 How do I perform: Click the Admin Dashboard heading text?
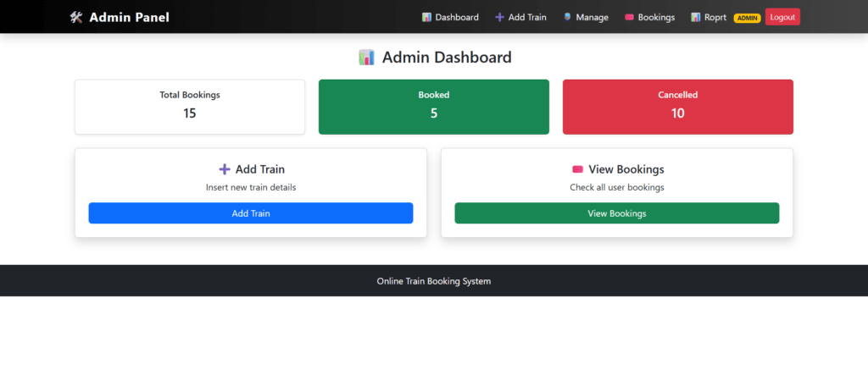point(447,57)
